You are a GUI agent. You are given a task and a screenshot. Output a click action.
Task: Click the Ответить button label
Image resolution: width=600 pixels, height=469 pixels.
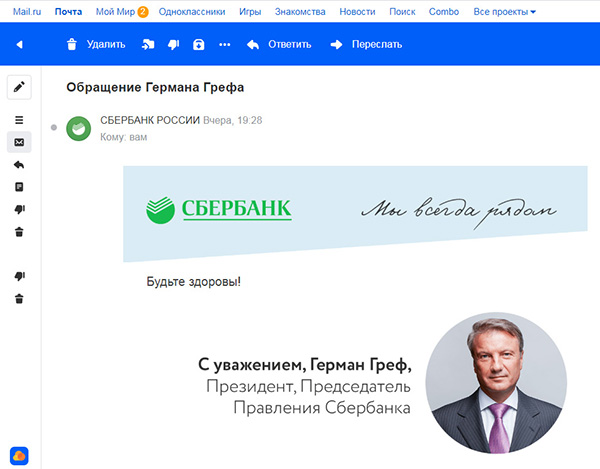click(290, 45)
